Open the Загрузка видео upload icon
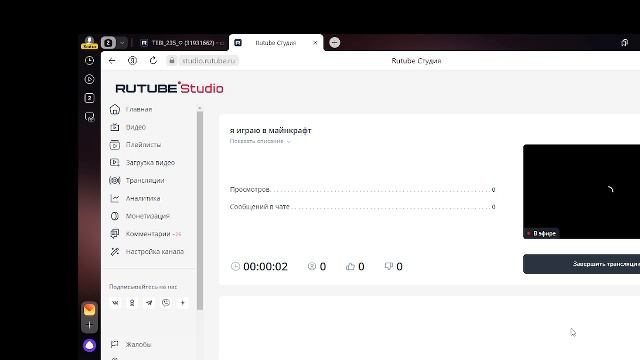 [x=115, y=162]
